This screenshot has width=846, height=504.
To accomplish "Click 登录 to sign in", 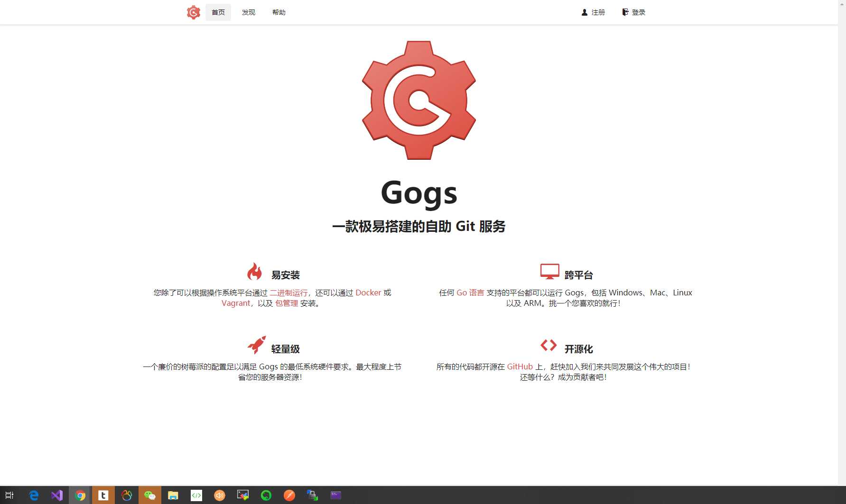I will pyautogui.click(x=633, y=12).
